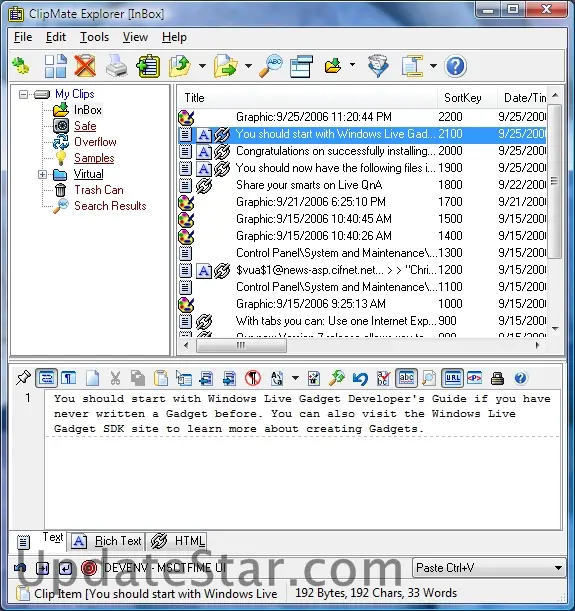This screenshot has width=575, height=611.
Task: Toggle the Enter key auto-paste button in bottom bar
Action: click(65, 568)
